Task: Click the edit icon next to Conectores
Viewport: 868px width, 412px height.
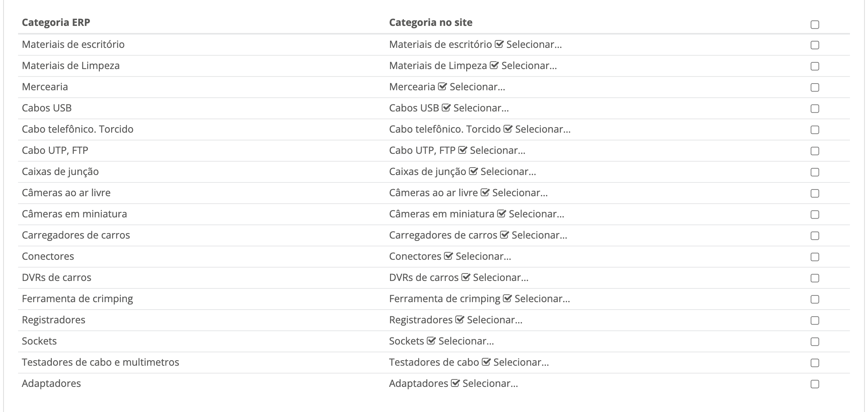Action: (449, 256)
